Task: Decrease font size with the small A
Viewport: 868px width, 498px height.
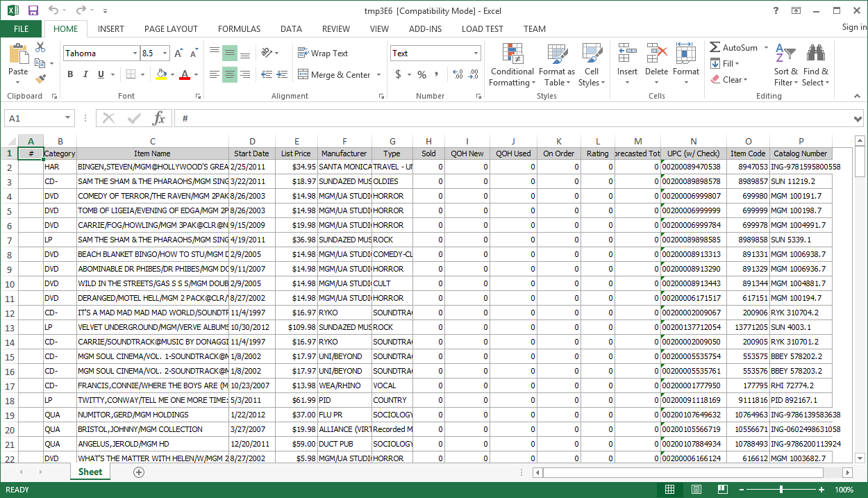Action: pyautogui.click(x=194, y=53)
